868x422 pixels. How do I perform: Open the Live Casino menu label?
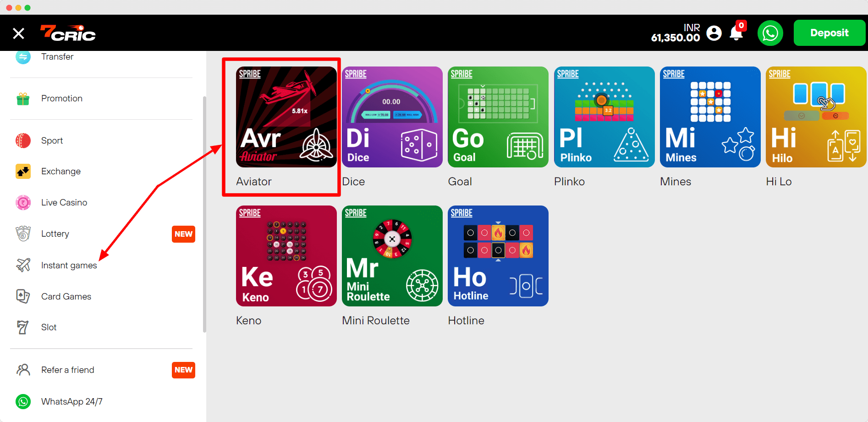coord(64,202)
